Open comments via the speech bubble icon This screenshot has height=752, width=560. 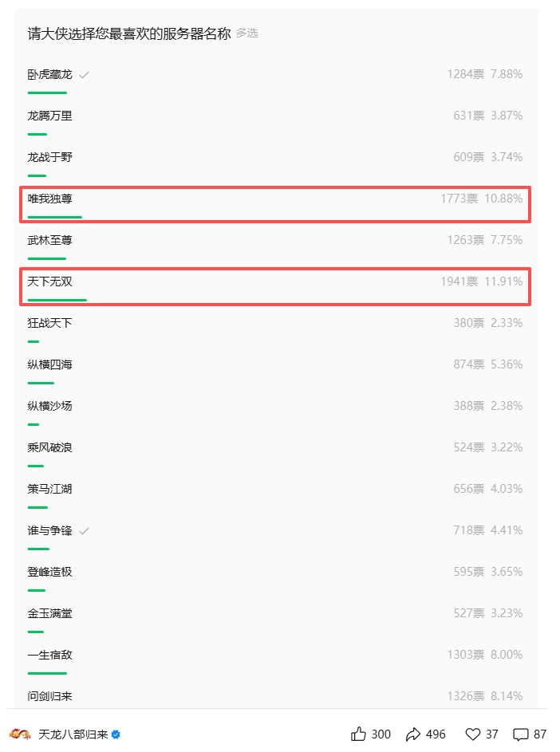[x=519, y=734]
